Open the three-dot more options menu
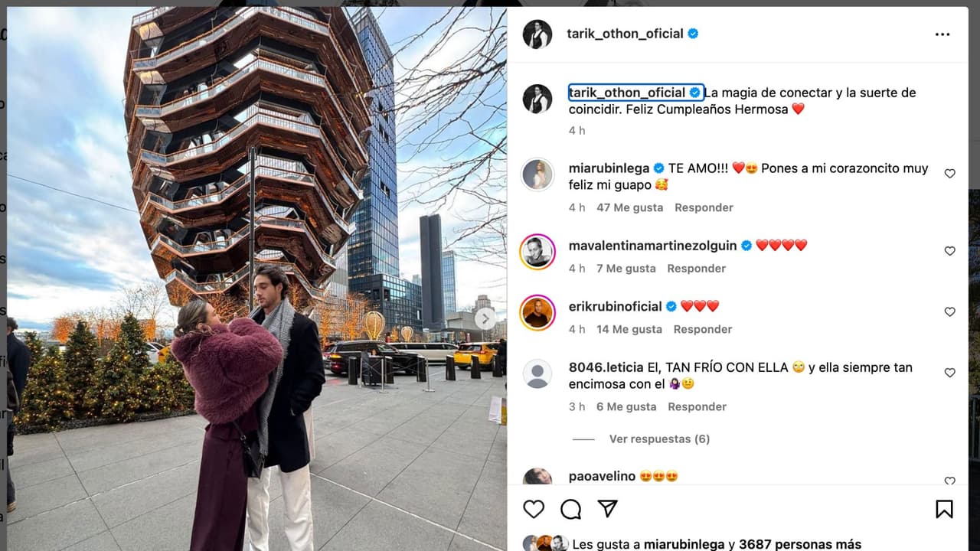The image size is (980, 551). (942, 34)
